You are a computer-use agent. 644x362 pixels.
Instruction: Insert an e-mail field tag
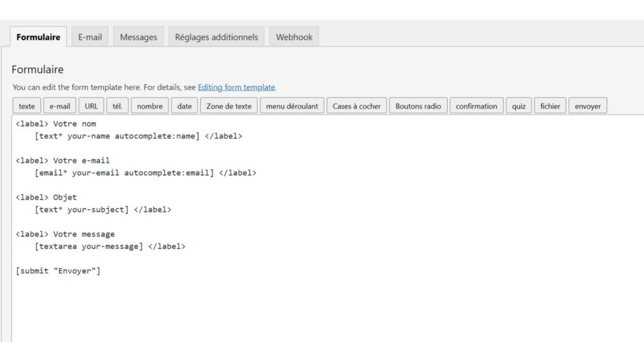pyautogui.click(x=60, y=106)
